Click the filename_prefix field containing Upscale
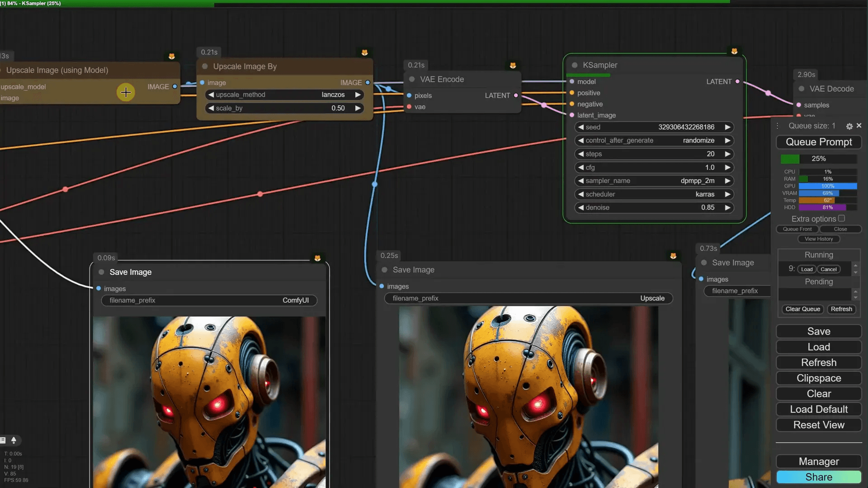This screenshot has width=868, height=488. pos(528,298)
